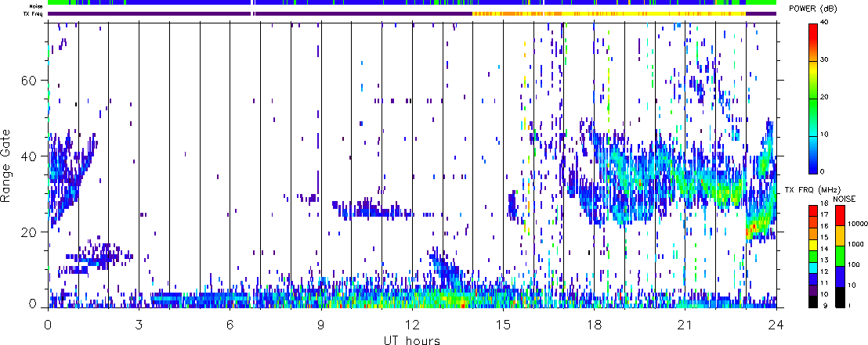Click tick label '15' on UT hours axis
The image size is (868, 345).
tap(503, 325)
